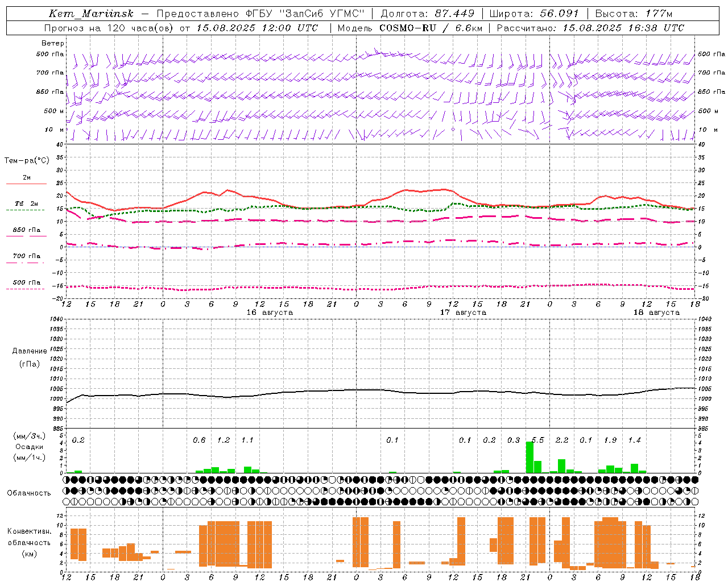The width and height of the screenshot is (728, 582).
Task: Click the Ветер panel label
Action: (53, 43)
